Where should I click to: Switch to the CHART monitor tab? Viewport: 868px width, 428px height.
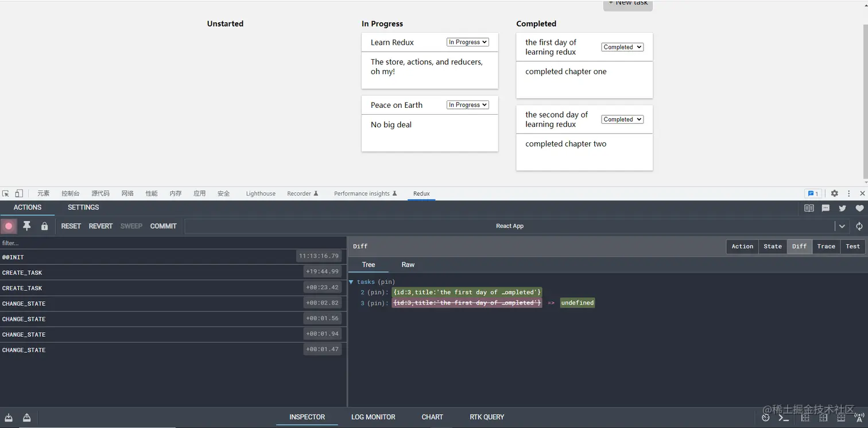click(432, 417)
